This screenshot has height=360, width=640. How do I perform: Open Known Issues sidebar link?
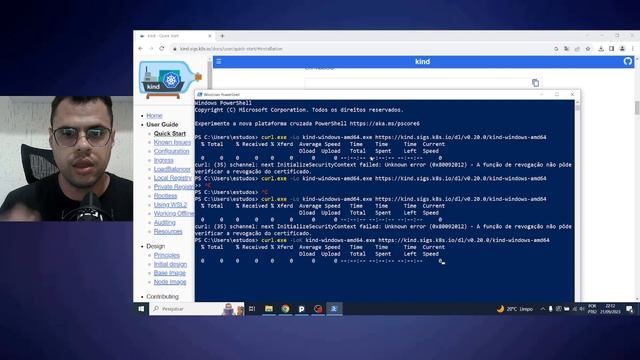tap(172, 142)
